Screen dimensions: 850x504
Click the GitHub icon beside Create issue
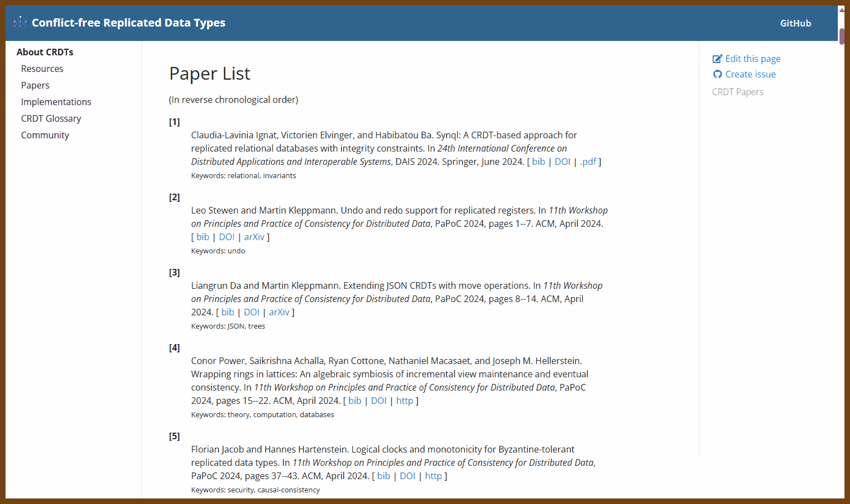tap(717, 74)
